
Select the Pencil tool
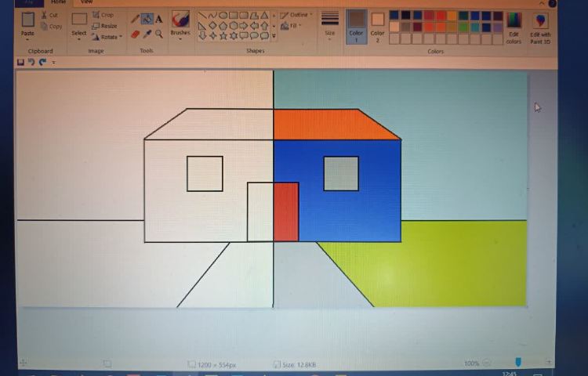pos(135,19)
